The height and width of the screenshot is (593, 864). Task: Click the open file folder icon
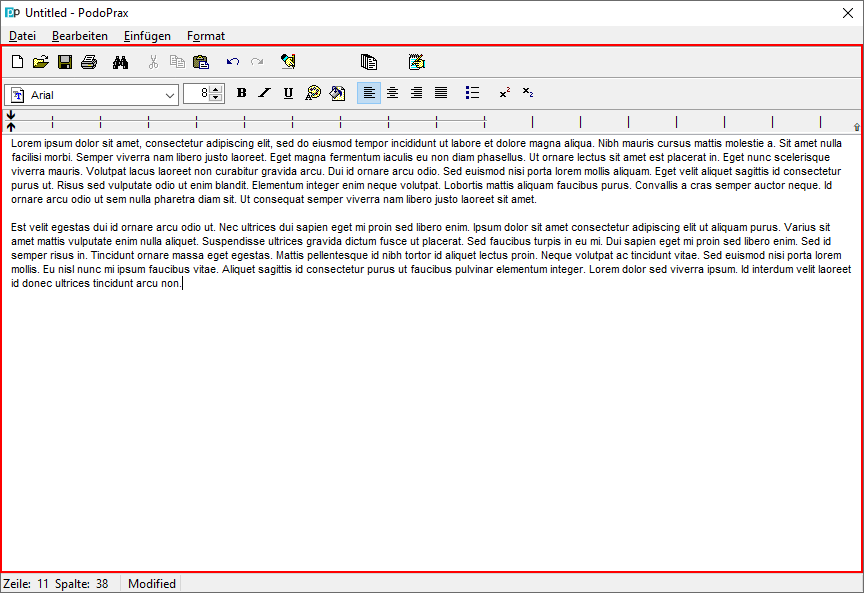[41, 62]
